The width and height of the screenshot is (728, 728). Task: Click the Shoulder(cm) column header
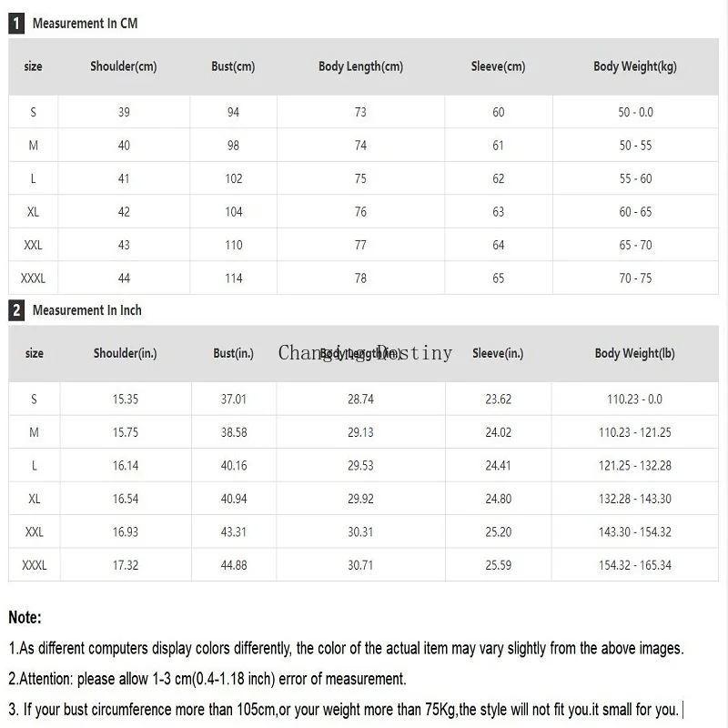(124, 66)
